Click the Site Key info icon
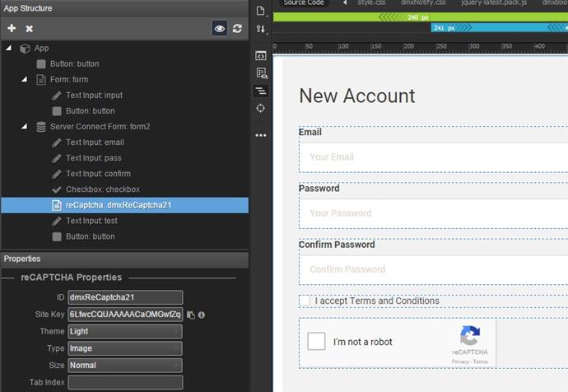This screenshot has height=392, width=568. pyautogui.click(x=202, y=315)
